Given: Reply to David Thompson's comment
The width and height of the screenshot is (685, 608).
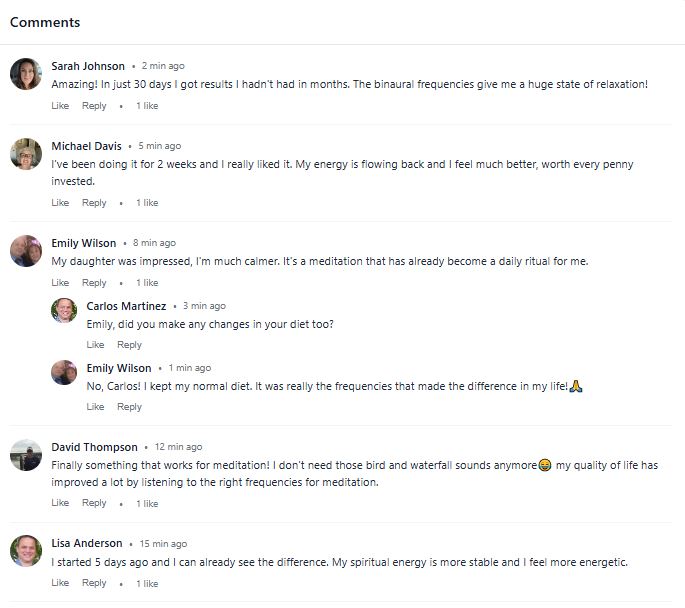Looking at the screenshot, I should click(x=94, y=503).
